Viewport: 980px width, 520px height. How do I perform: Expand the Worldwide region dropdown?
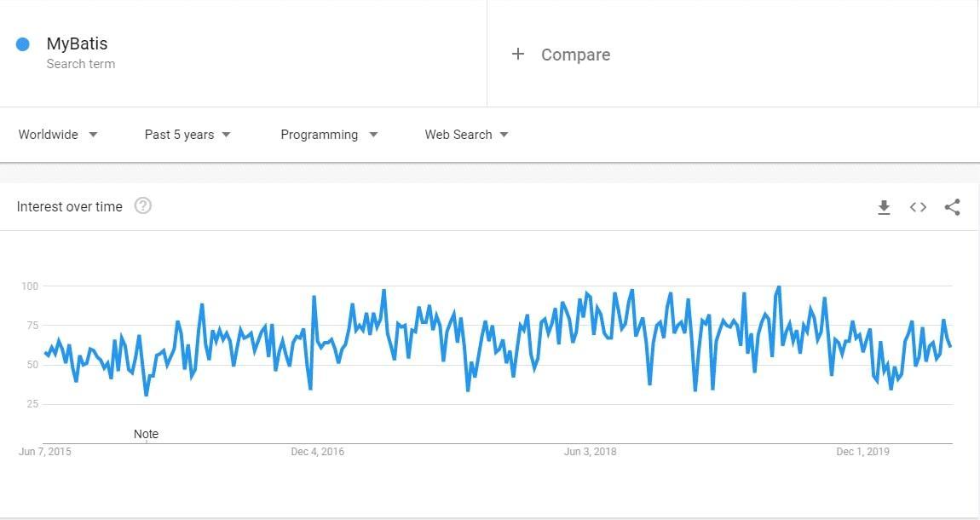pyautogui.click(x=58, y=135)
